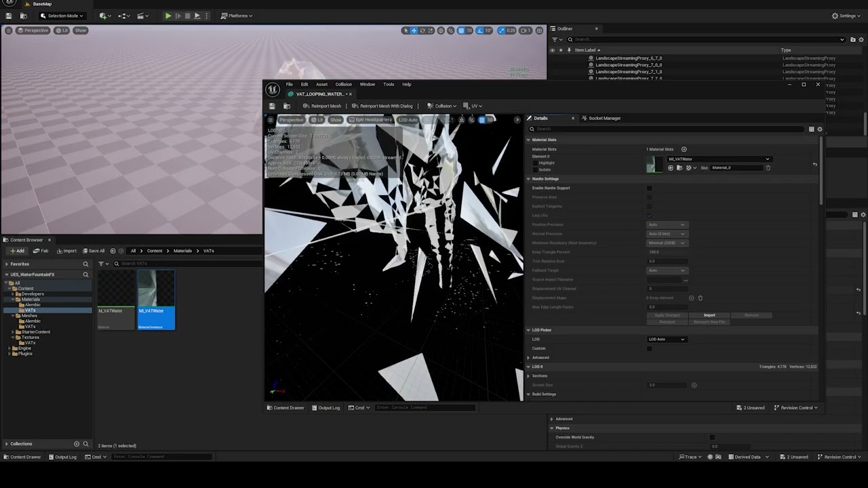This screenshot has height=488, width=868.
Task: Toggle the Custom checkbox in LOD Picker
Action: point(649,348)
